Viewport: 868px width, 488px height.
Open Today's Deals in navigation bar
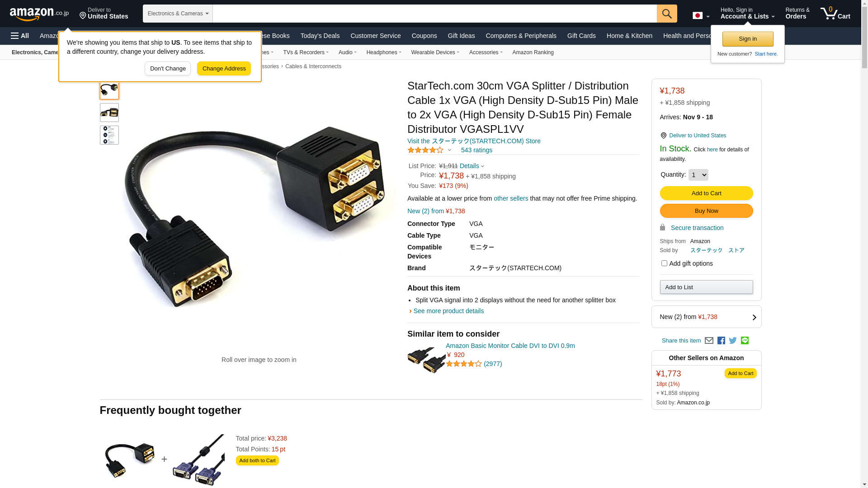[x=320, y=36]
